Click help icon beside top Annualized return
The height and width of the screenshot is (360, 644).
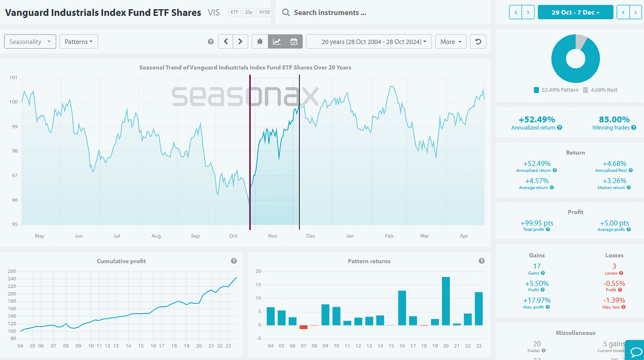click(560, 127)
